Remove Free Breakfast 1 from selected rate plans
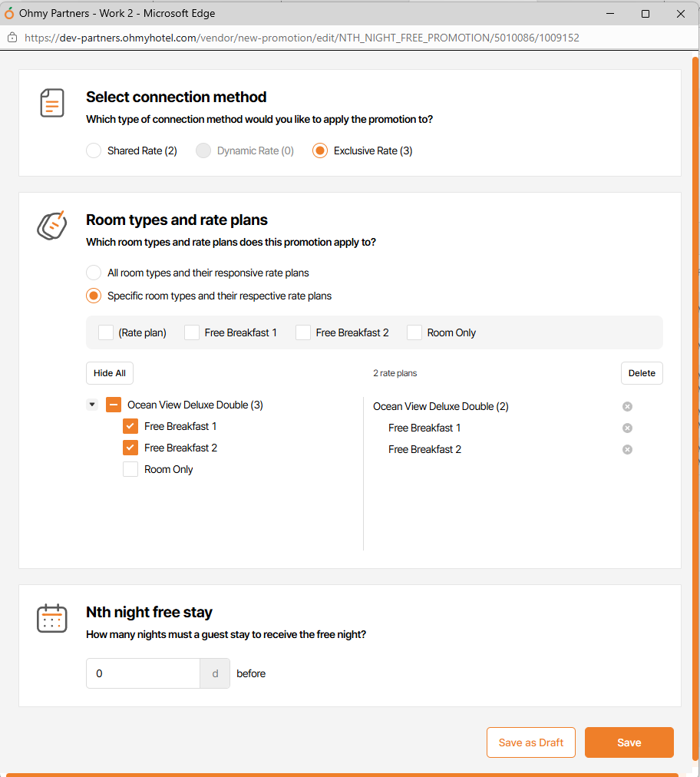 click(x=627, y=428)
